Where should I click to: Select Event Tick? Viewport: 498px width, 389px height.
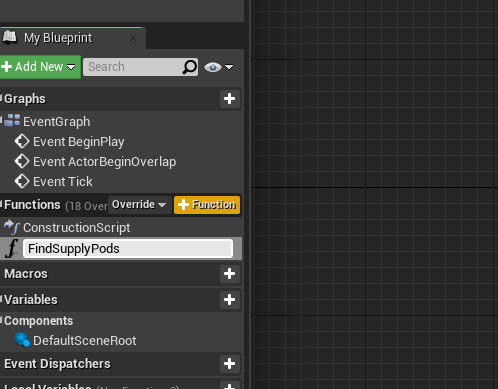click(63, 182)
